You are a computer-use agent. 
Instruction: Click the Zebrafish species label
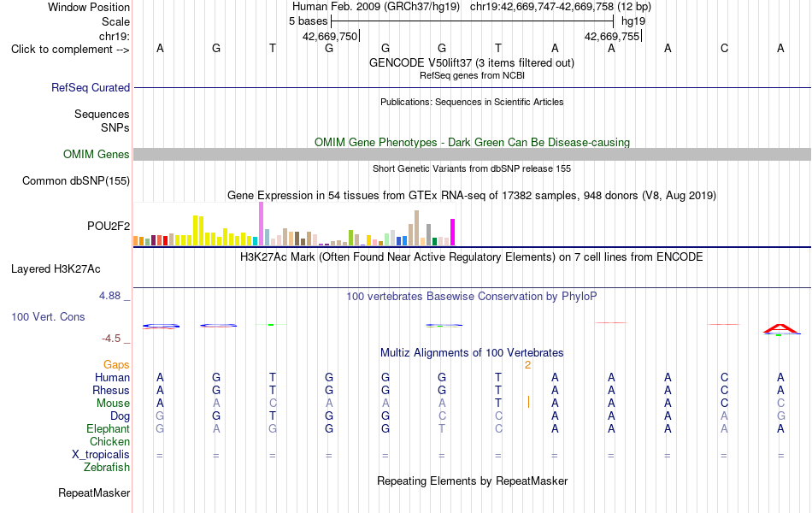tap(107, 467)
